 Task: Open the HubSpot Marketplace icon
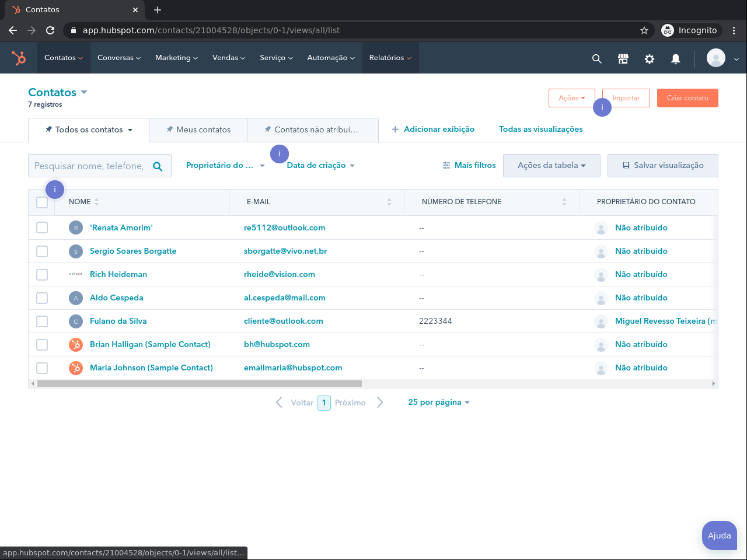623,58
